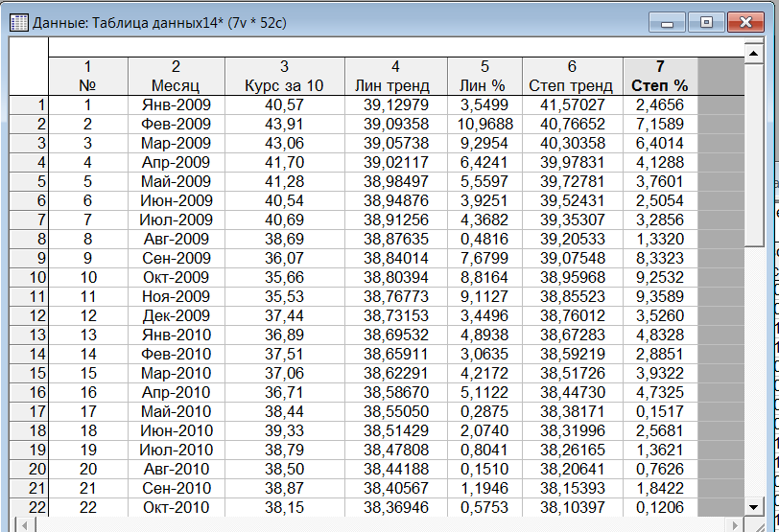Click linear trend value 38,73153
The width and height of the screenshot is (779, 532).
396,316
